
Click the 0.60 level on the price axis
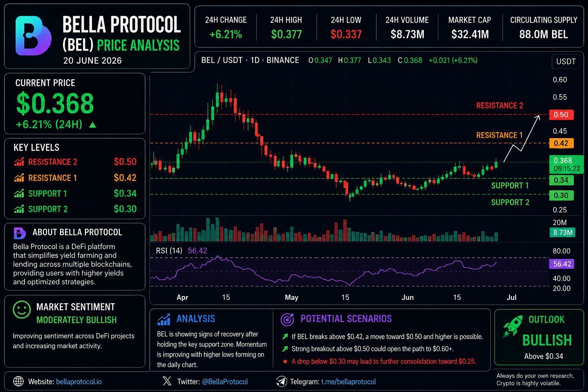(x=560, y=80)
